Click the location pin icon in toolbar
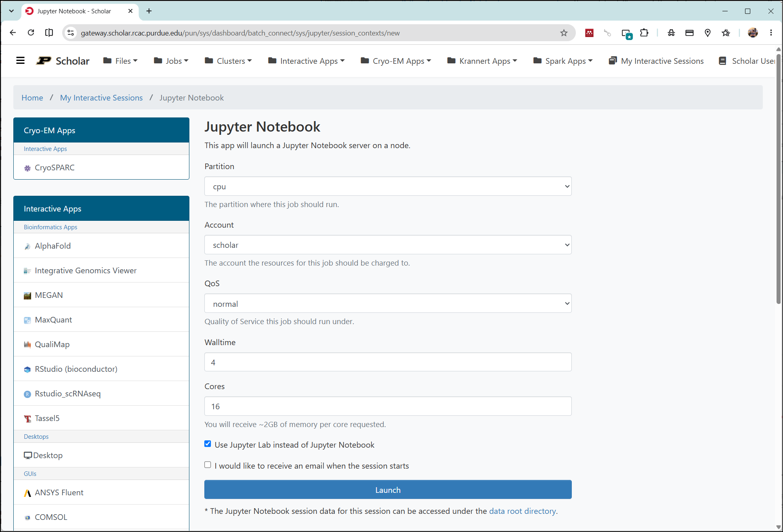The image size is (783, 532). tap(707, 33)
